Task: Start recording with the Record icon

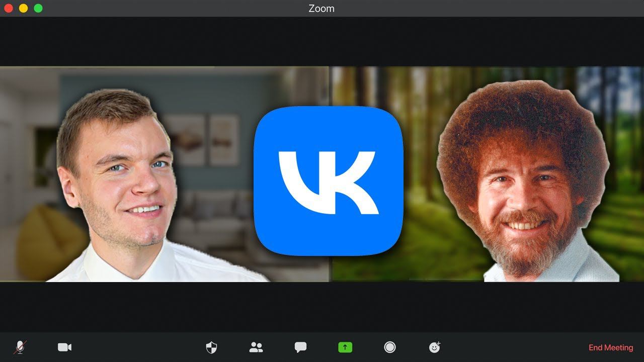Action: [389, 347]
